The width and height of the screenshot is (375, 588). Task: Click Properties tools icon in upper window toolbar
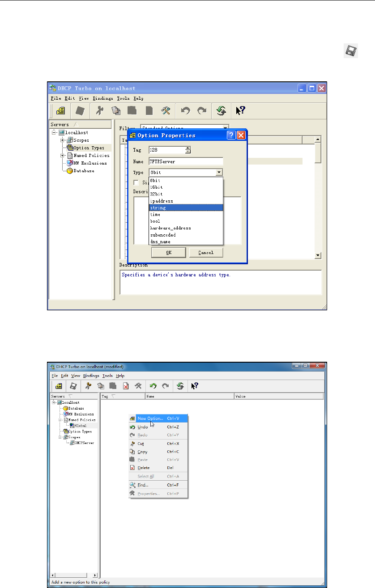point(165,110)
